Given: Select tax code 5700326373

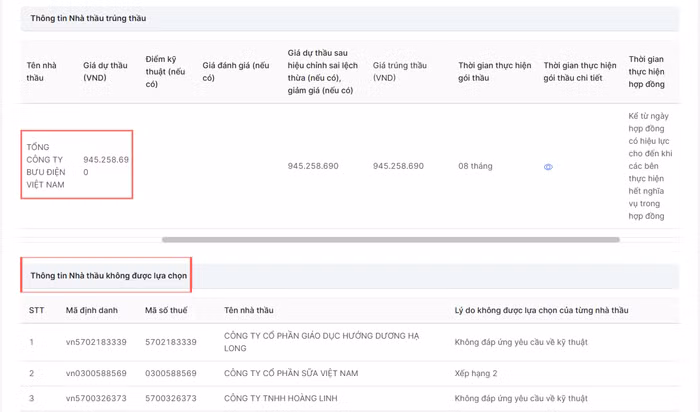Looking at the screenshot, I should point(171,398).
